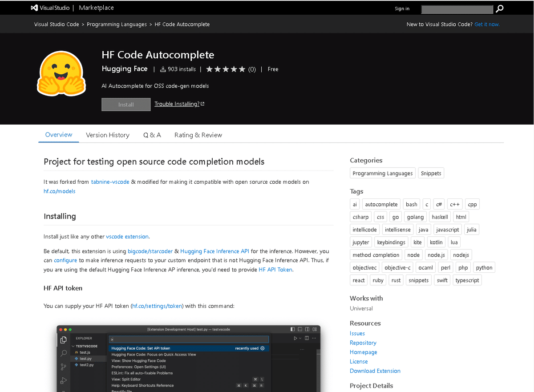The image size is (534, 392).
Task: Click the marketplace search input field
Action: [x=457, y=9]
